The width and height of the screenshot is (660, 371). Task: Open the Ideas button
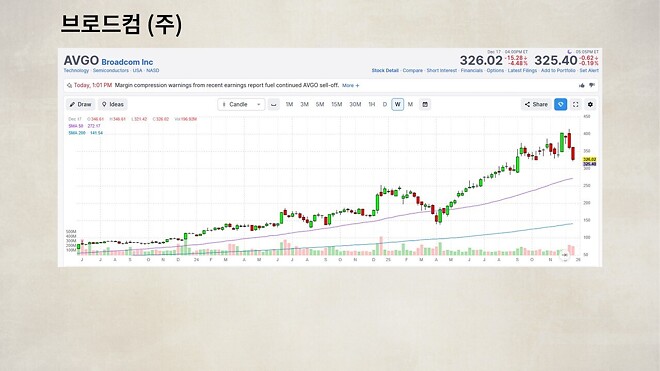pos(113,104)
